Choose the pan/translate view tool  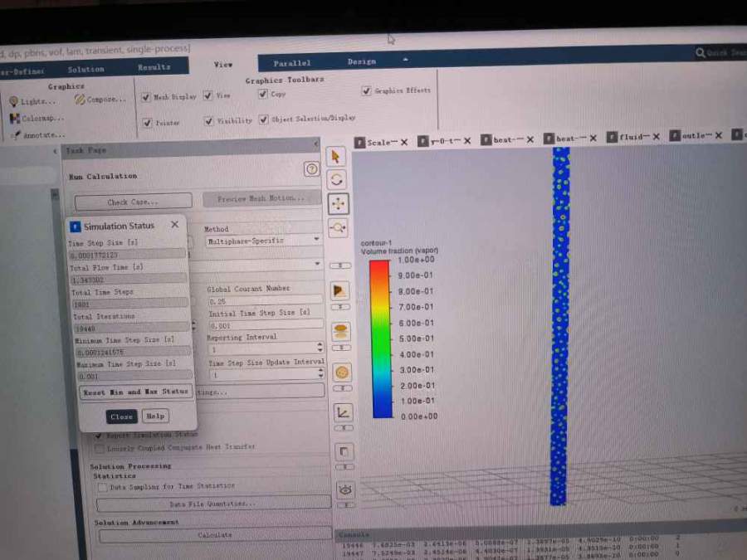click(x=338, y=203)
